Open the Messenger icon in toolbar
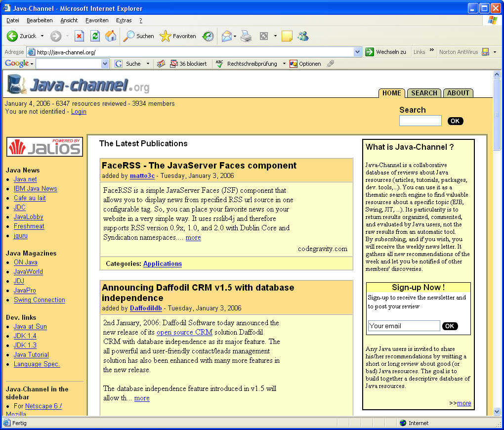 pos(303,36)
